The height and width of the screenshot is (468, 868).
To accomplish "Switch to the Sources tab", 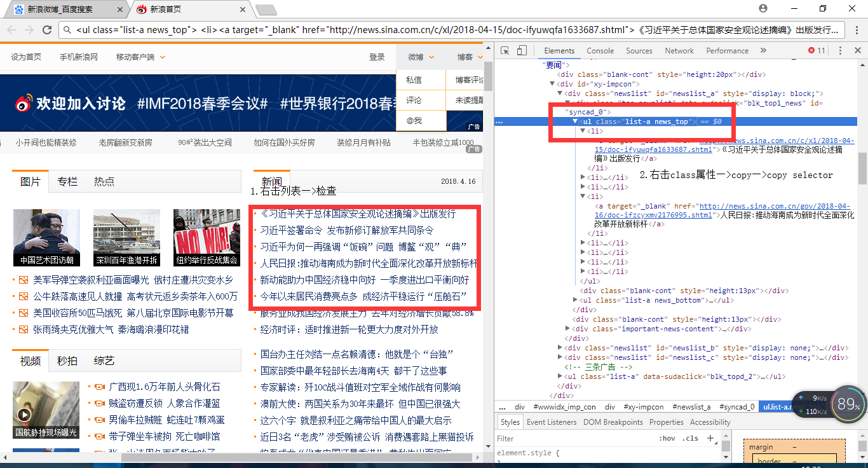I will 639,51.
